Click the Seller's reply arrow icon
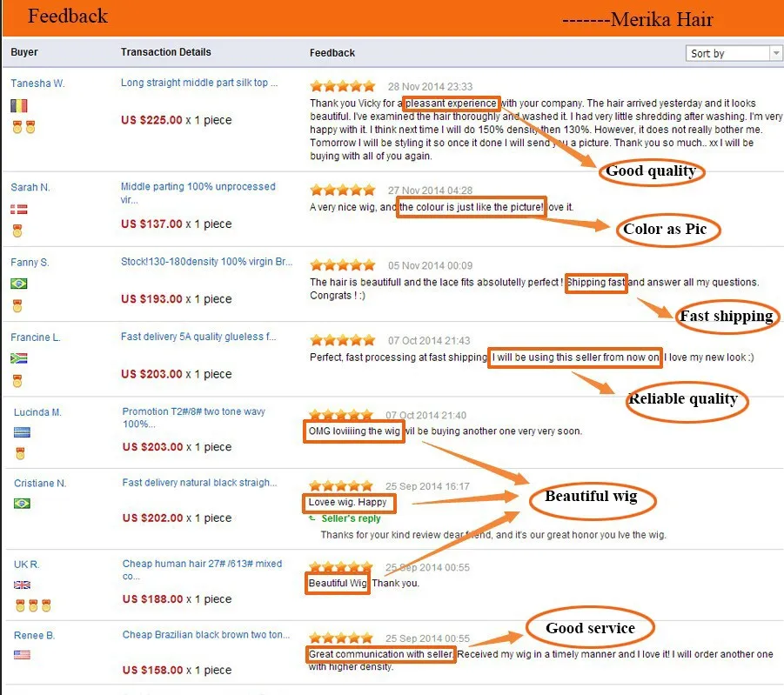Image resolution: width=784 pixels, height=695 pixels. click(x=312, y=518)
